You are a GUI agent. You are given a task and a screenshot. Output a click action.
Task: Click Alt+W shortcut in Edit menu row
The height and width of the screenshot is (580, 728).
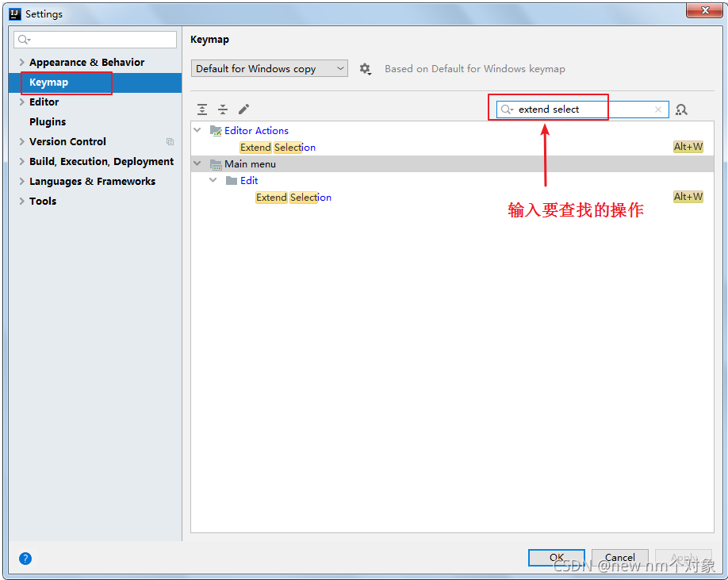(688, 197)
